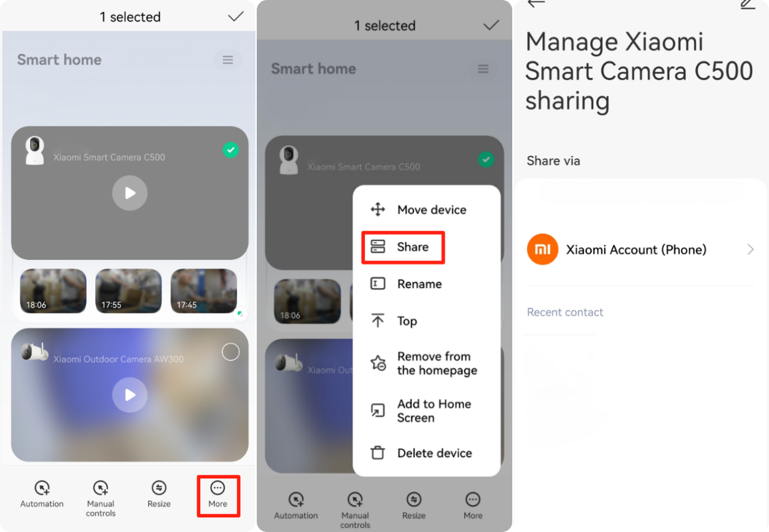The width and height of the screenshot is (769, 532).
Task: Click the Remove from the homepage star icon
Action: pos(377,364)
